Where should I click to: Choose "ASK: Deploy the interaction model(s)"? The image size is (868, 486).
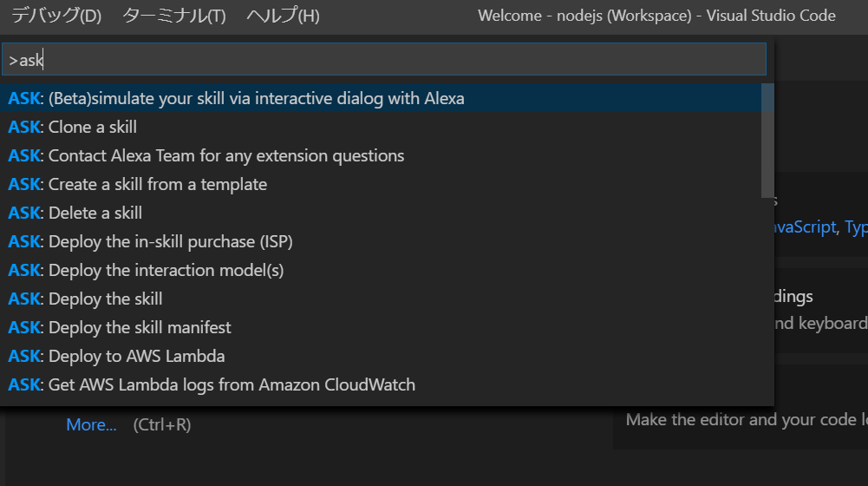(x=147, y=270)
